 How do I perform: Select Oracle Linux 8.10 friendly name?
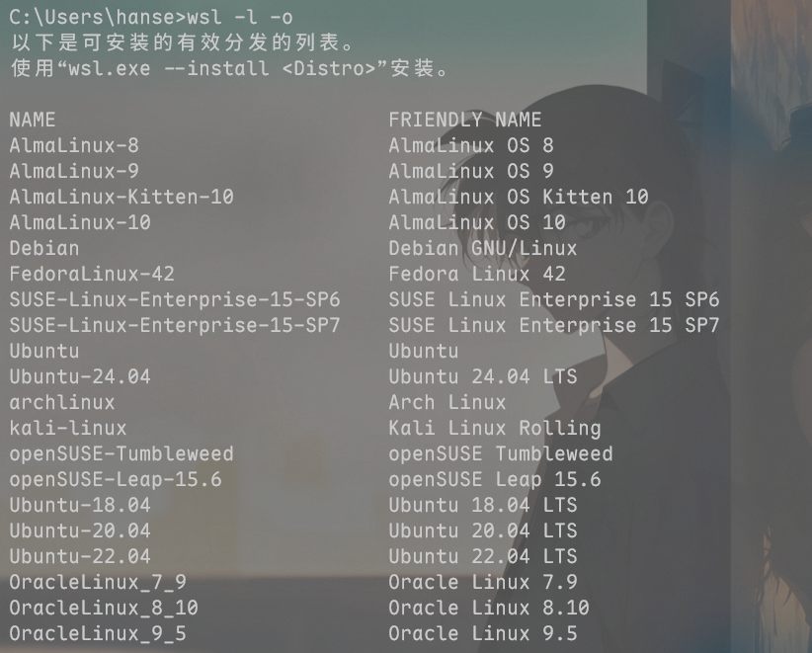pos(489,608)
